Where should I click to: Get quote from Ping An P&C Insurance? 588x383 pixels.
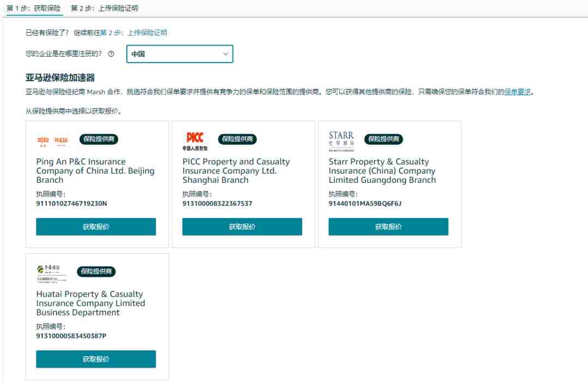pos(96,227)
